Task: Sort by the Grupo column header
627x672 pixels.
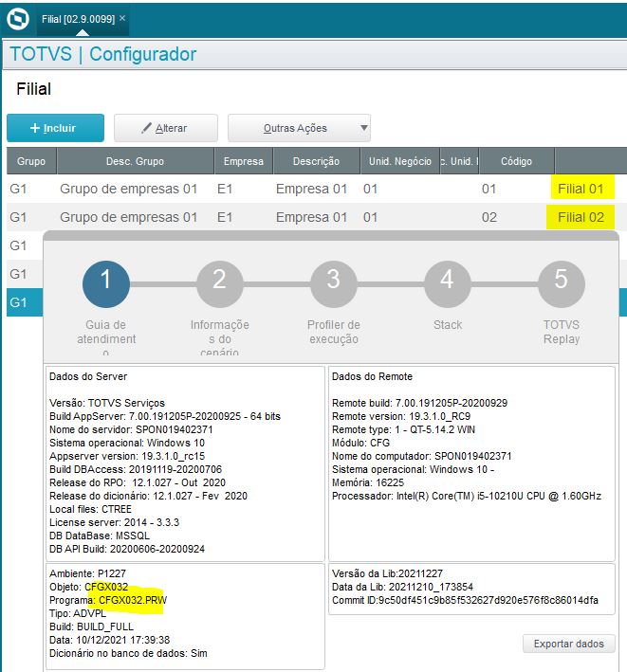Action: [x=31, y=161]
